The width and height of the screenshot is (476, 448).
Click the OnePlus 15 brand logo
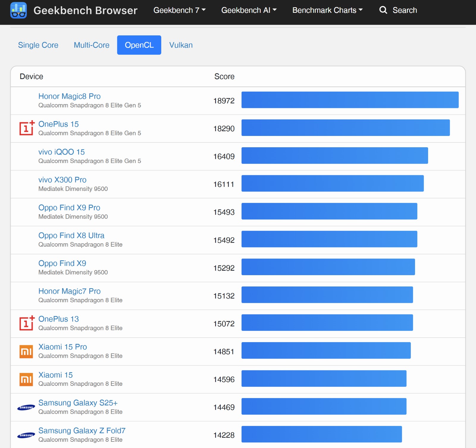pyautogui.click(x=27, y=128)
